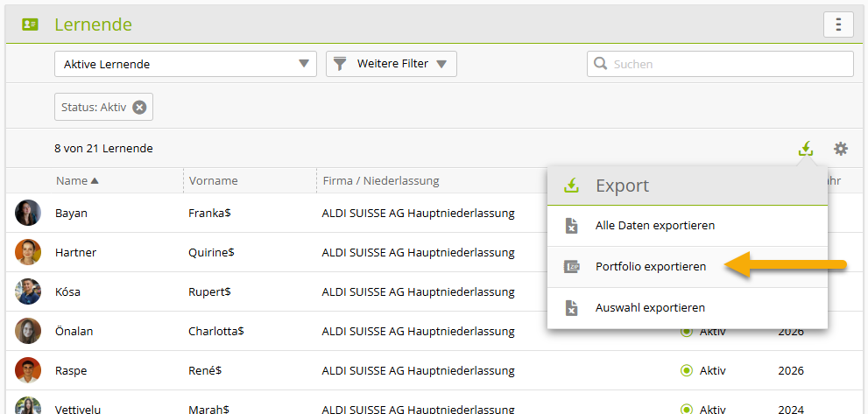Click first name René$
868x414 pixels.
click(205, 371)
